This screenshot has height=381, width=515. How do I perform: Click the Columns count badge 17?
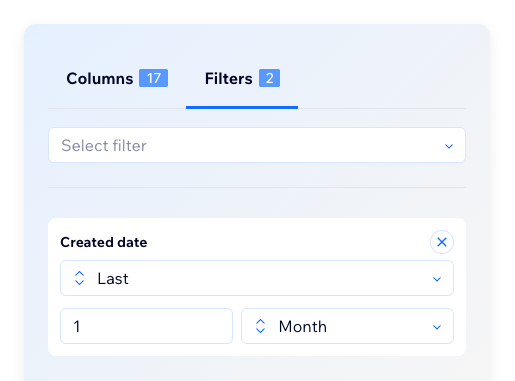153,78
